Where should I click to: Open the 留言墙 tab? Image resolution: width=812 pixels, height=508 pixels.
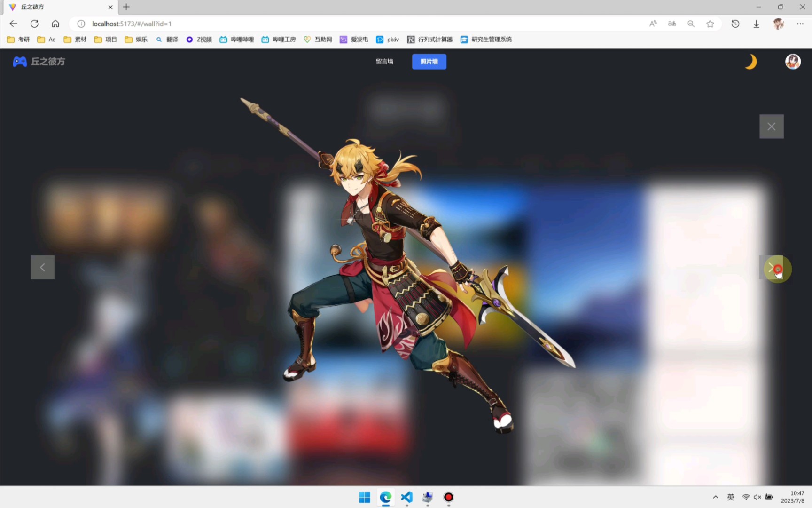pos(384,62)
